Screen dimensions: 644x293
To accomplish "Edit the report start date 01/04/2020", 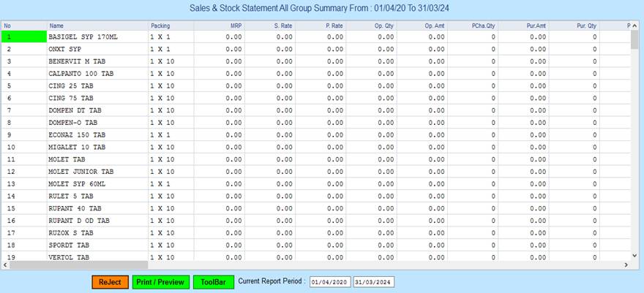I will pos(329,282).
